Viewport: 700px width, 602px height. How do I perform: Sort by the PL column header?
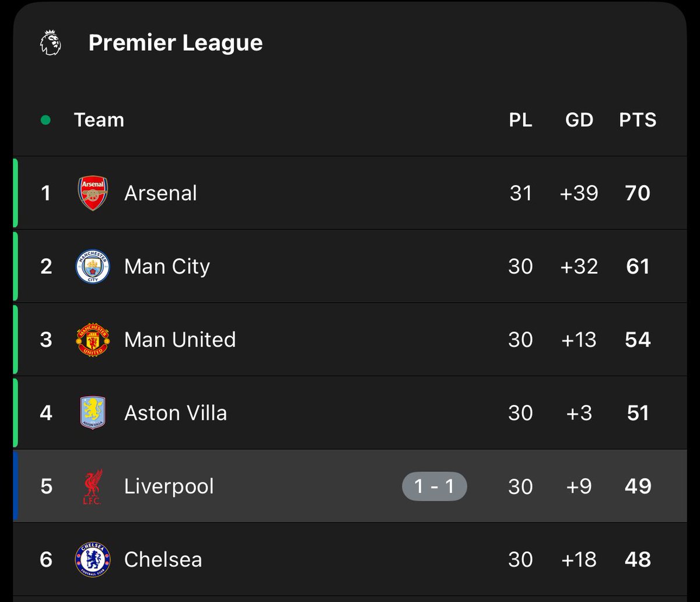click(x=520, y=120)
